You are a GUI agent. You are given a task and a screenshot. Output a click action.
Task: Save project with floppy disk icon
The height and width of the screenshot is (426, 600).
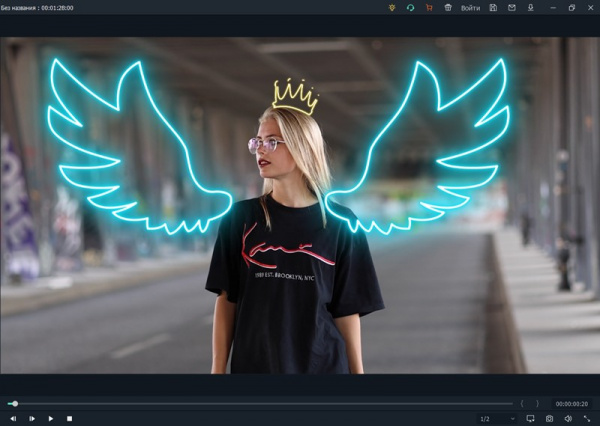[x=493, y=8]
